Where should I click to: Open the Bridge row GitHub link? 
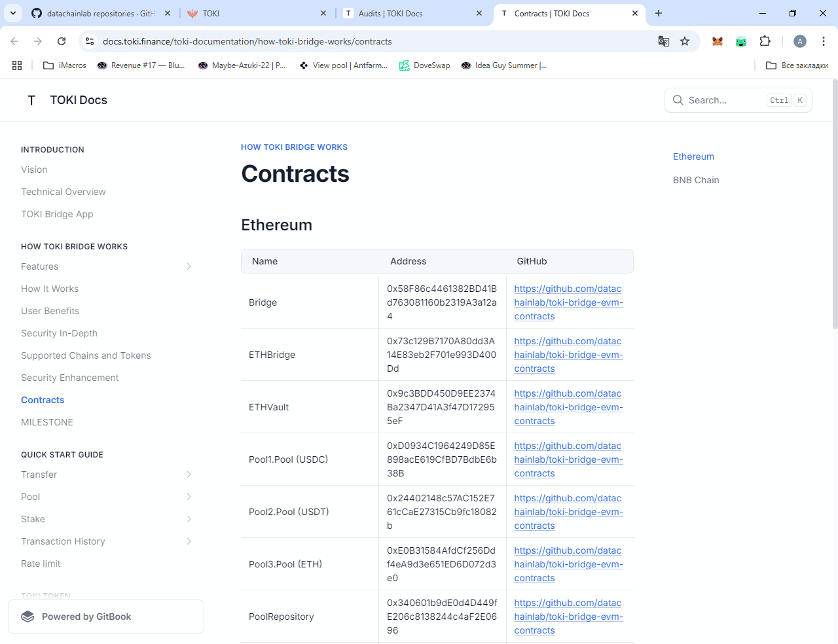(568, 302)
